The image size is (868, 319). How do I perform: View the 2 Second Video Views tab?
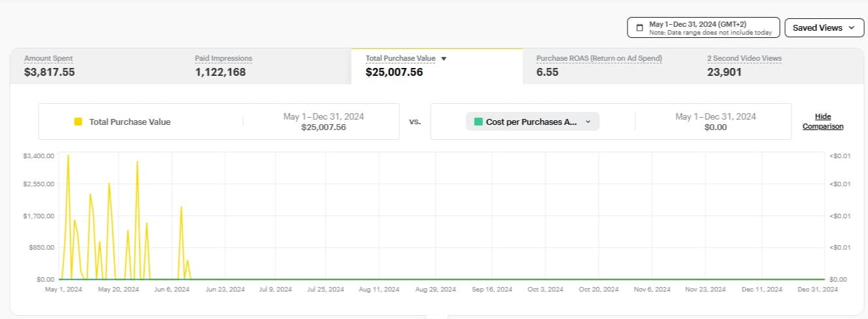744,65
